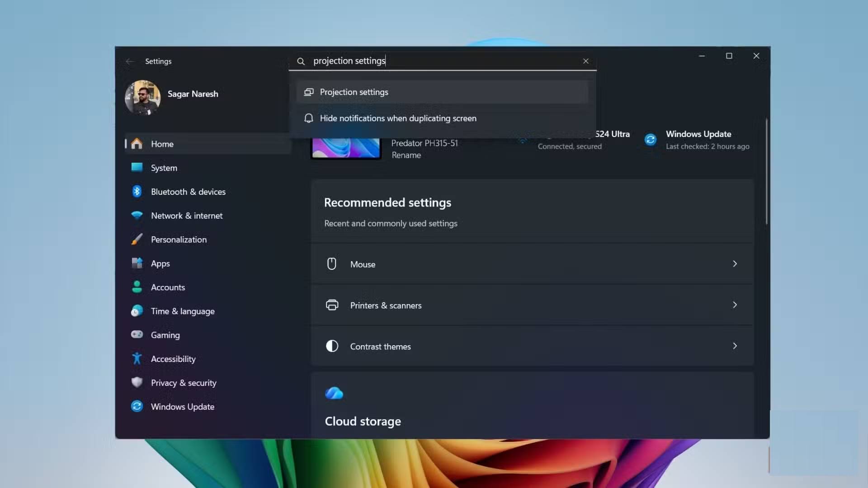Open the Printers & scanners chevron arrow
This screenshot has height=488, width=868.
[735, 305]
